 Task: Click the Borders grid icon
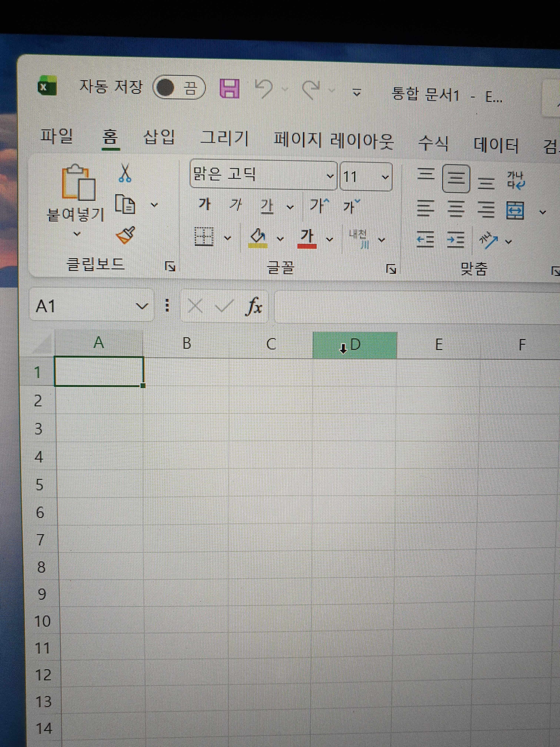click(204, 236)
